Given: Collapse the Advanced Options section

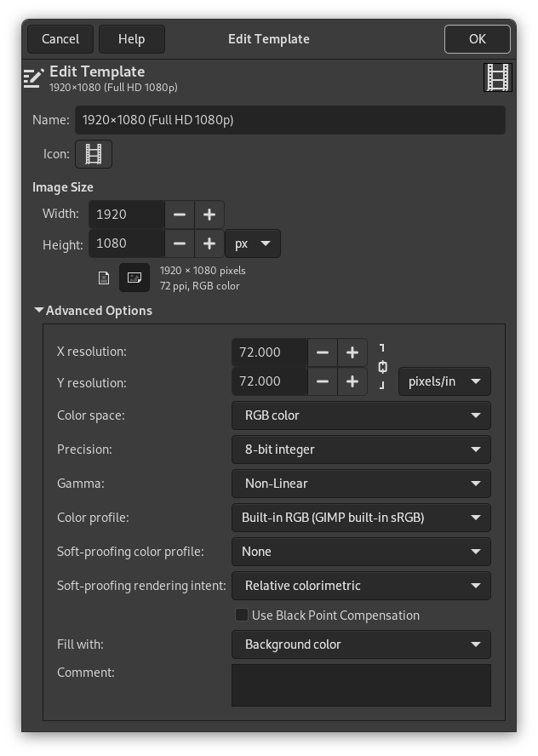Looking at the screenshot, I should click(39, 311).
